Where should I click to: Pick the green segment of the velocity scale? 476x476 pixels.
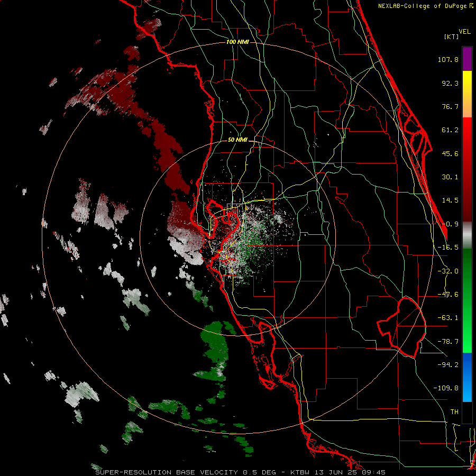[x=467, y=300]
